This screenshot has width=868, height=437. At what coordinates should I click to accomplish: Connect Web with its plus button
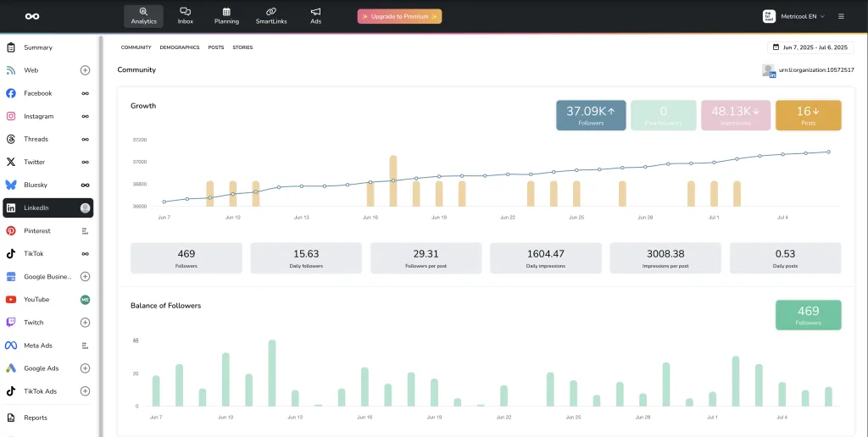85,70
